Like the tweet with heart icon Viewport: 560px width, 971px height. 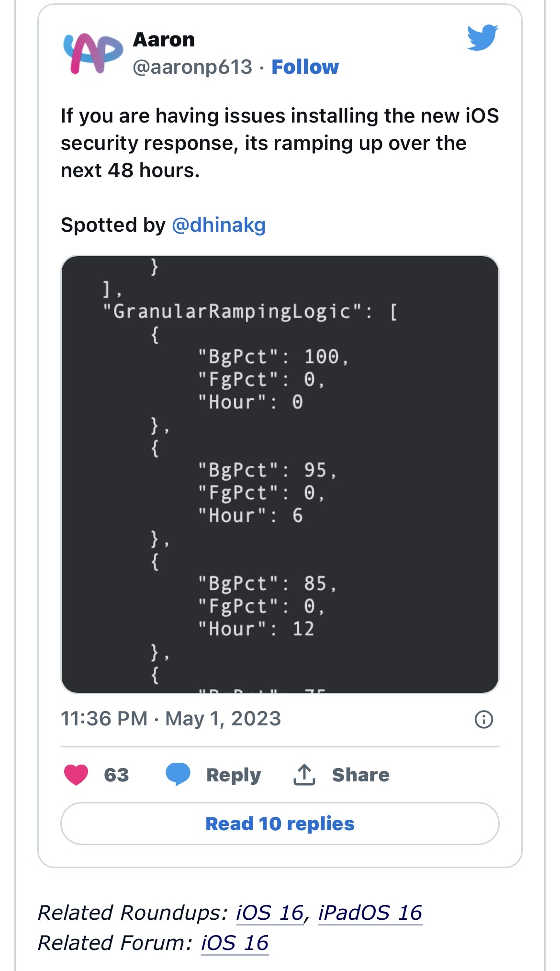point(76,775)
